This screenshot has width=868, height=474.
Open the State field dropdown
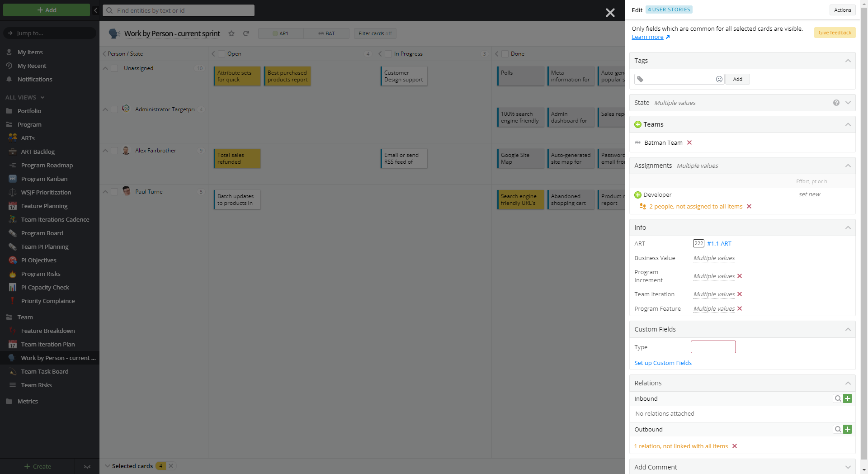point(848,103)
